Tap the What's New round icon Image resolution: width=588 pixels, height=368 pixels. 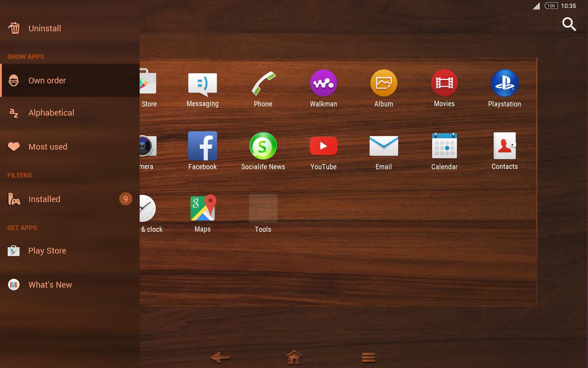pos(14,285)
